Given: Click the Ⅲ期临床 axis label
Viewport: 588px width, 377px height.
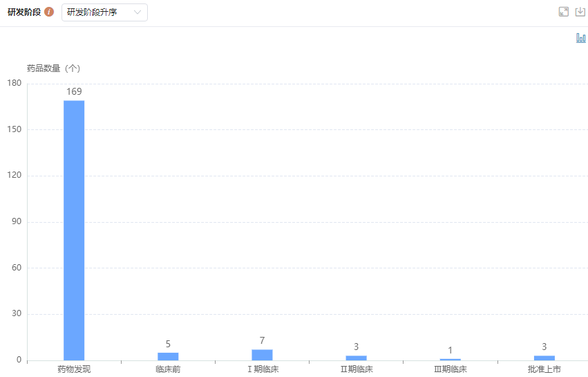Looking at the screenshot, I should pyautogui.click(x=451, y=369).
